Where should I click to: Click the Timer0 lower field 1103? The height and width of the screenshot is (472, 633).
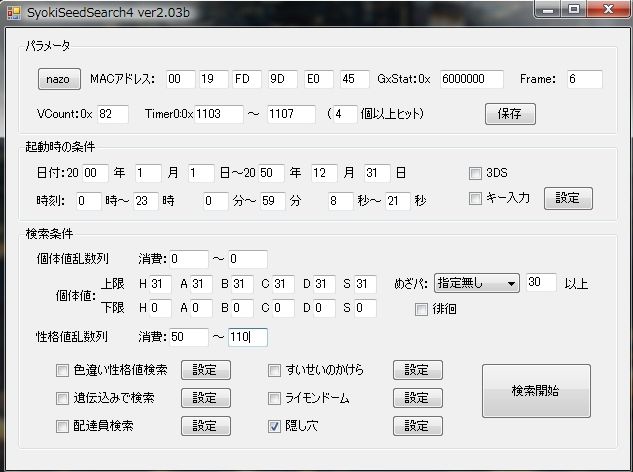click(x=219, y=114)
